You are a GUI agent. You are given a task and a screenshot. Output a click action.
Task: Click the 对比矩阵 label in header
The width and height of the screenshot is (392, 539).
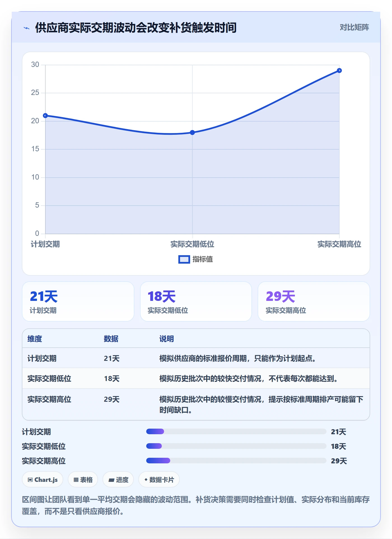click(x=354, y=27)
